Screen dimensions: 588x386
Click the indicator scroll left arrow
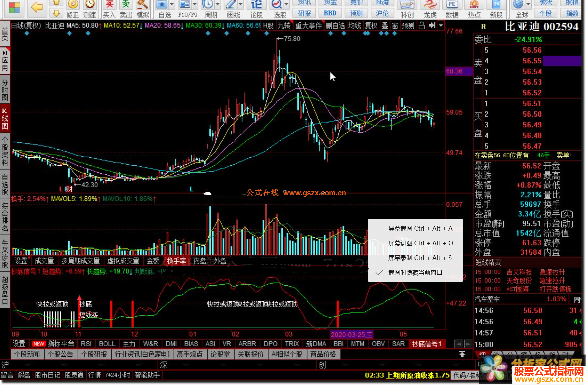[459, 344]
